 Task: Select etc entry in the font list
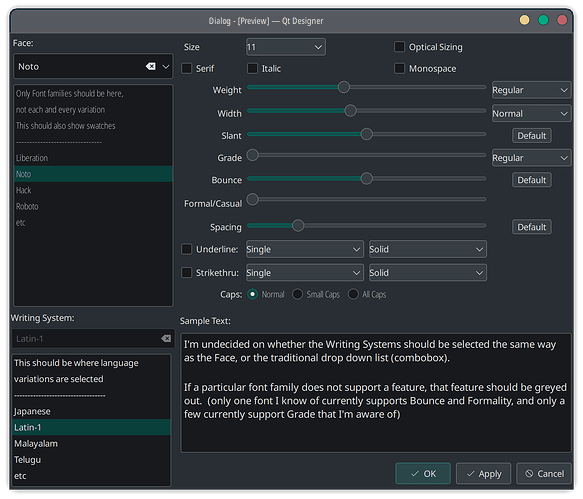[93, 223]
